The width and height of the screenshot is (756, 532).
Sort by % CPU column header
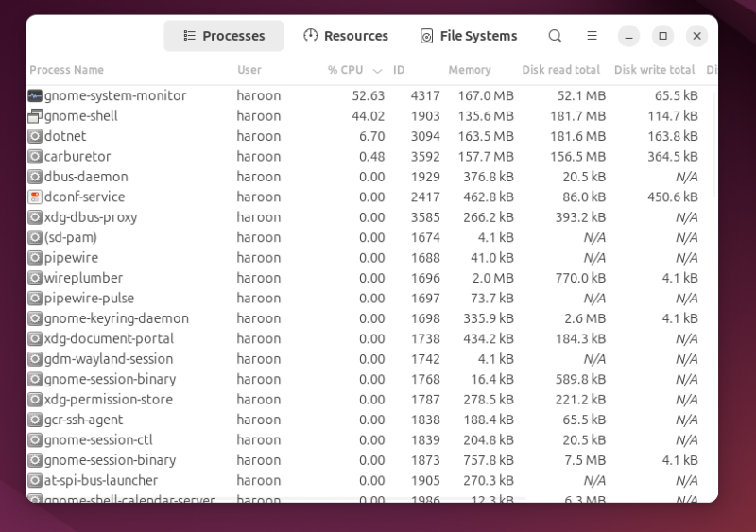pyautogui.click(x=345, y=70)
